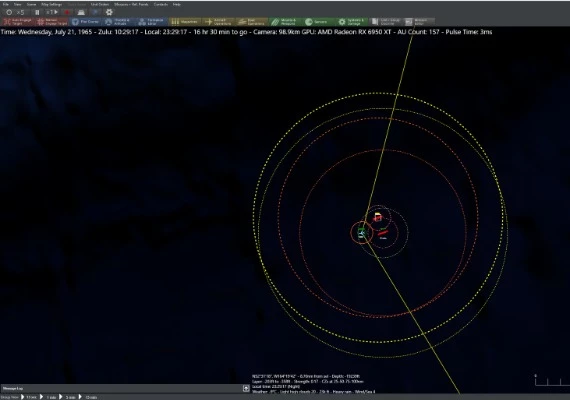
Task: Click Manual Engage Target button
Action: pos(52,22)
